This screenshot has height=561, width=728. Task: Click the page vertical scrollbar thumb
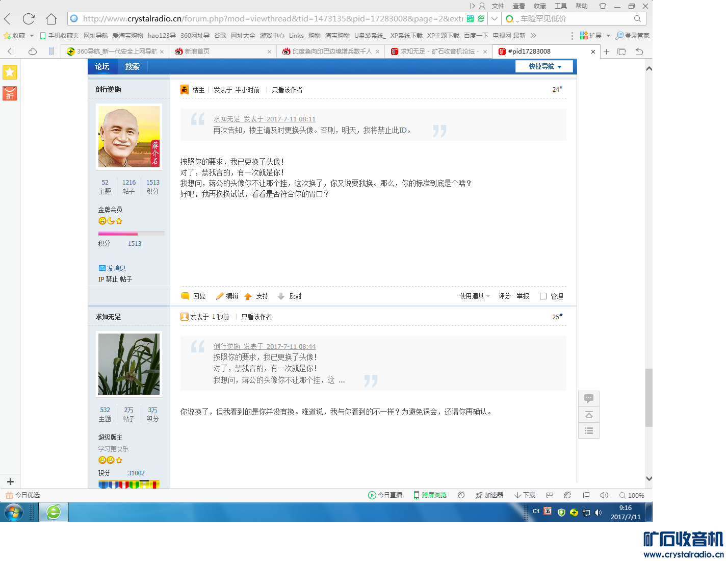[648, 398]
